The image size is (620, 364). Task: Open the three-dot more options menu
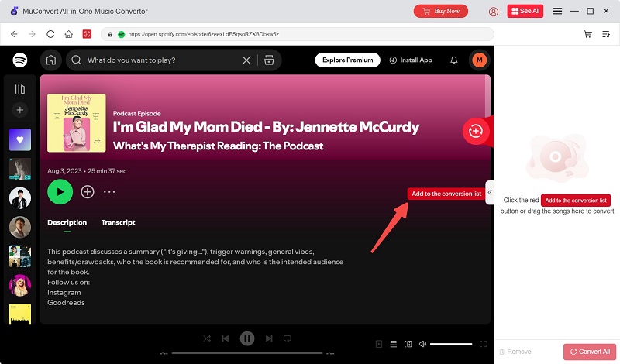[109, 192]
